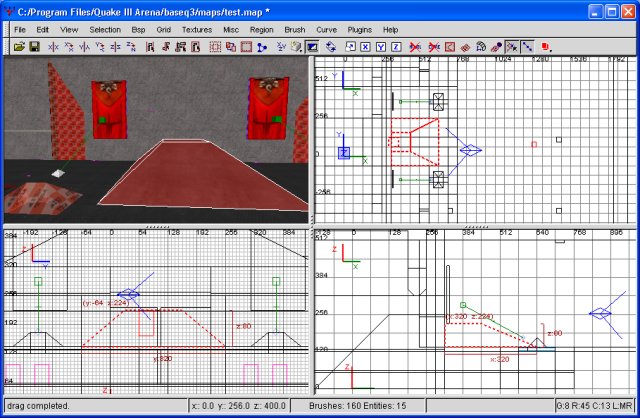Toggle Select drill down rows/columns
The width and height of the screenshot is (640, 418).
[527, 47]
